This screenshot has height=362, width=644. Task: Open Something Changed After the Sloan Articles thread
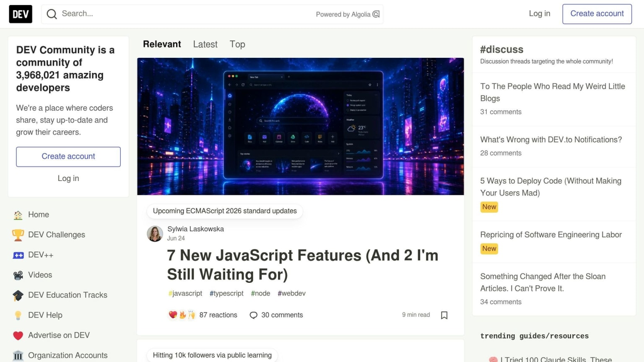[543, 282]
